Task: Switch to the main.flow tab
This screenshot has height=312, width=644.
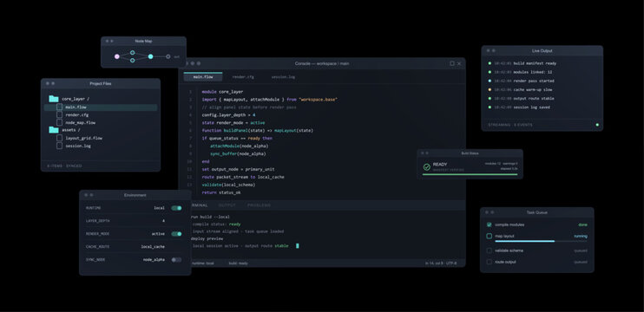Action: 203,76
